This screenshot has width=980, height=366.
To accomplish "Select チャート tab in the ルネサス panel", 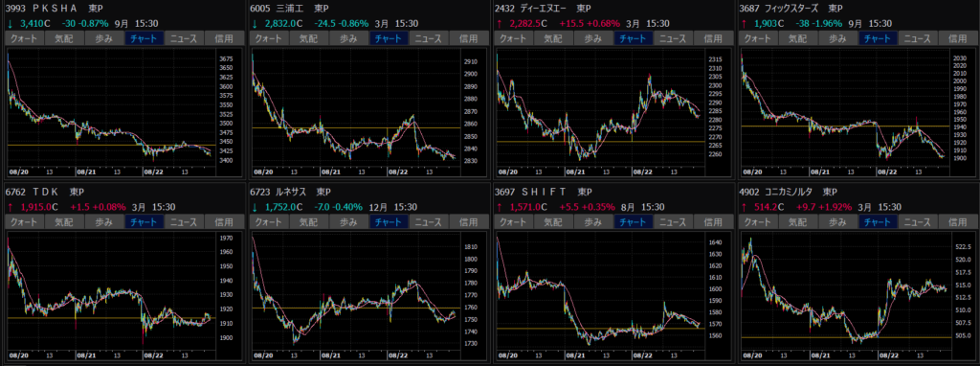I will pos(390,222).
